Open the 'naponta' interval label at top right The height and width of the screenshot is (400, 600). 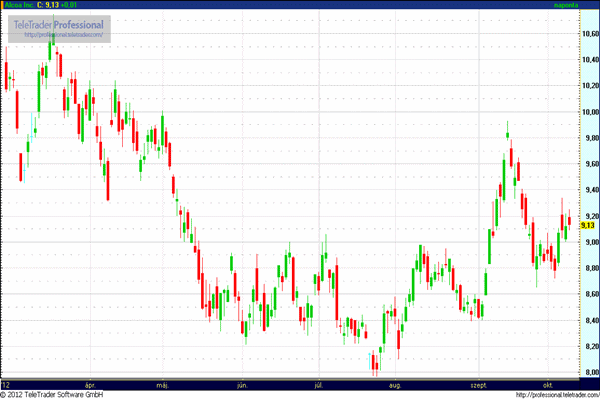tap(567, 5)
